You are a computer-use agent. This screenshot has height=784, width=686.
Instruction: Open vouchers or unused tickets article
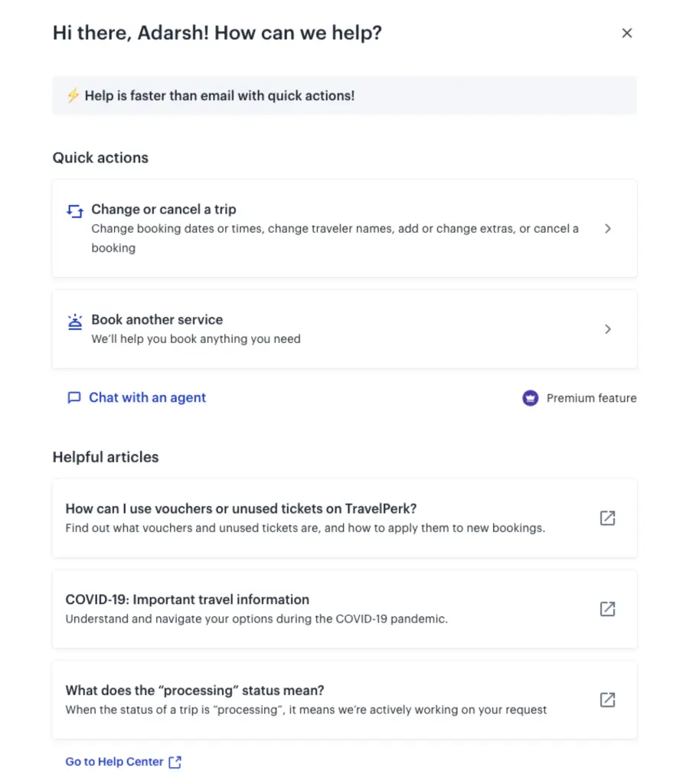pos(241,508)
